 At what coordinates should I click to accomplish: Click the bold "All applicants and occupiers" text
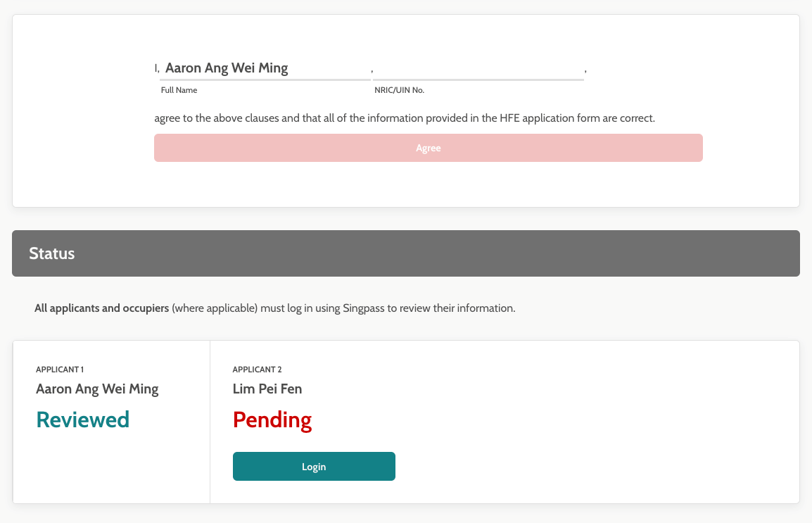(x=101, y=308)
